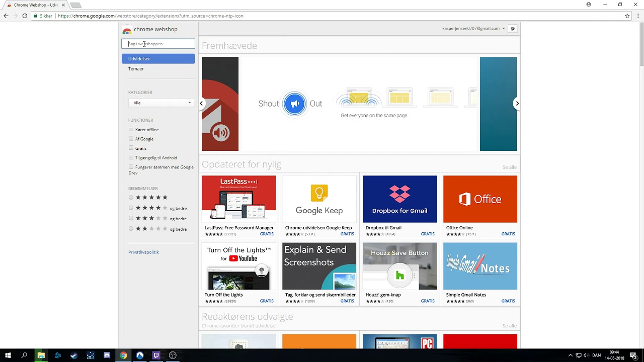Open the Simple Gmail Notes thumbnail

pyautogui.click(x=480, y=266)
